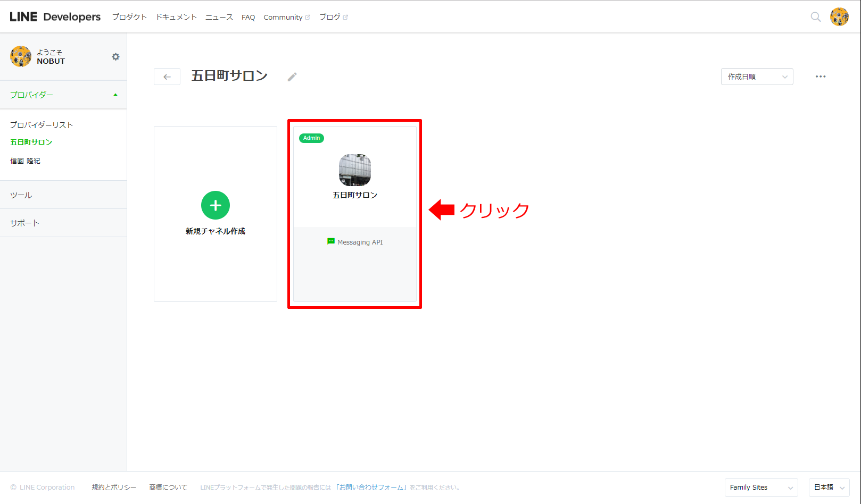
Task: Open 規約とポリシー footer link
Action: [114, 488]
